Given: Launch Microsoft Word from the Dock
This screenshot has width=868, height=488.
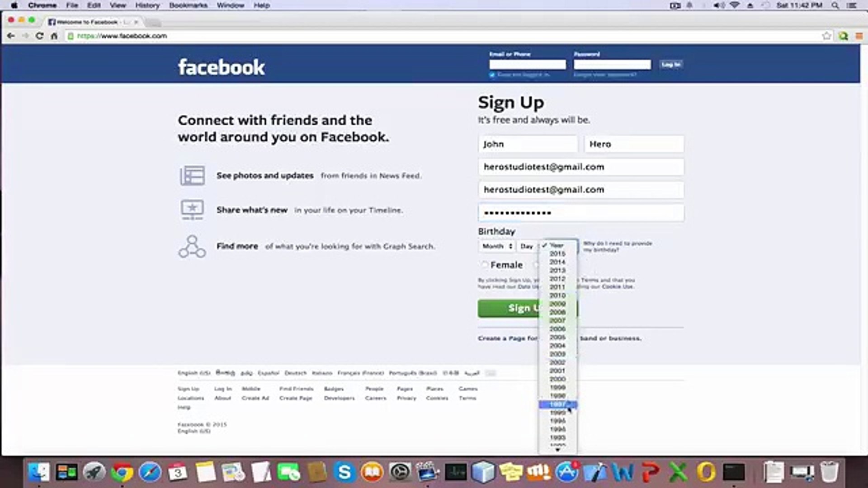Looking at the screenshot, I should click(x=622, y=472).
